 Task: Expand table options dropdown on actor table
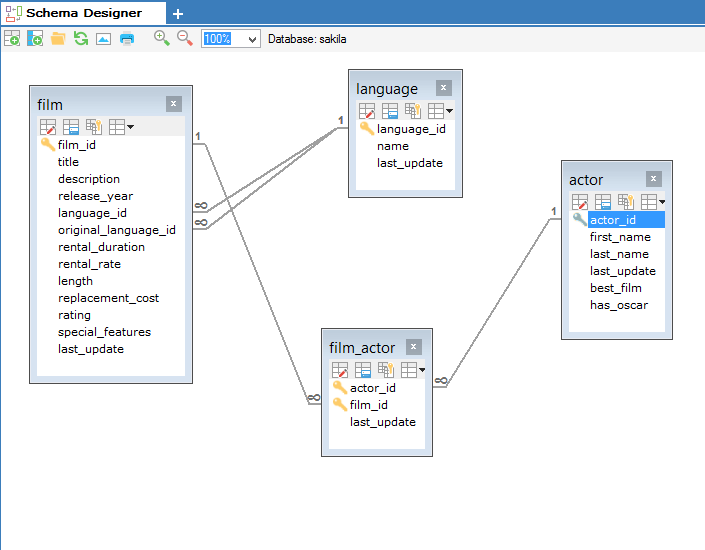coord(655,202)
